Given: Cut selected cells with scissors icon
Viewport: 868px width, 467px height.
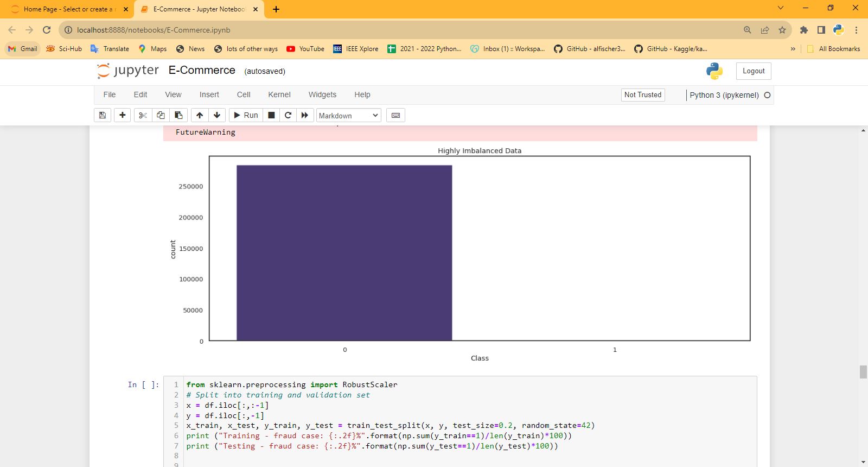Looking at the screenshot, I should pyautogui.click(x=143, y=115).
